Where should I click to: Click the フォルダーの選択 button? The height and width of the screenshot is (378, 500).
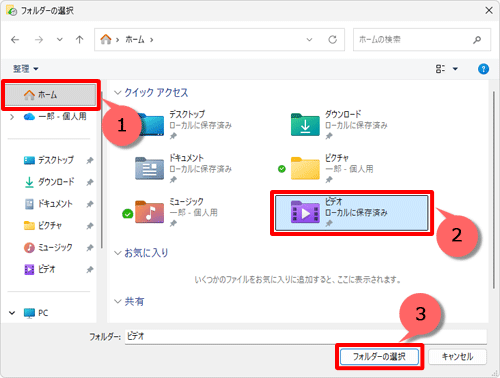[x=379, y=357]
